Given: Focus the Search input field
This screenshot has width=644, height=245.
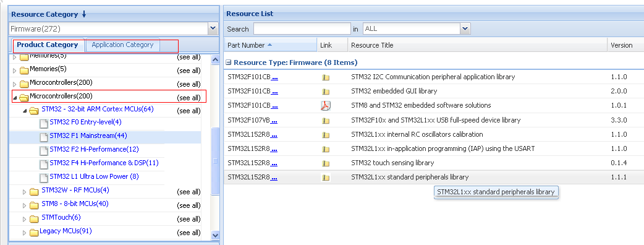Looking at the screenshot, I should click(x=302, y=29).
